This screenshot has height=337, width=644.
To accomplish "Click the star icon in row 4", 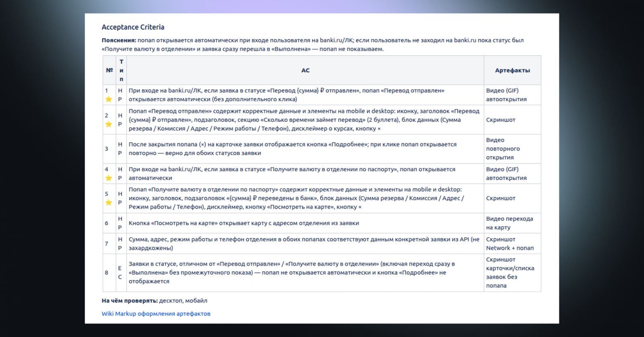I will click(x=109, y=178).
